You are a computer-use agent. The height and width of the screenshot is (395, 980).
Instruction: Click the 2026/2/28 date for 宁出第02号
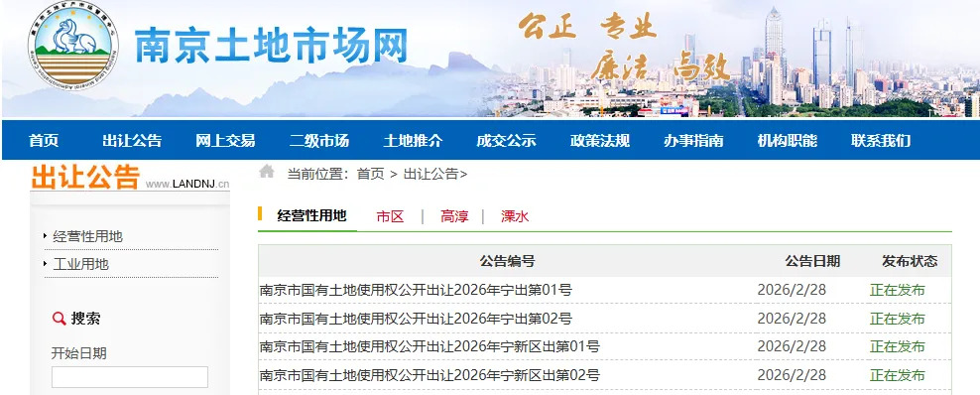(792, 319)
